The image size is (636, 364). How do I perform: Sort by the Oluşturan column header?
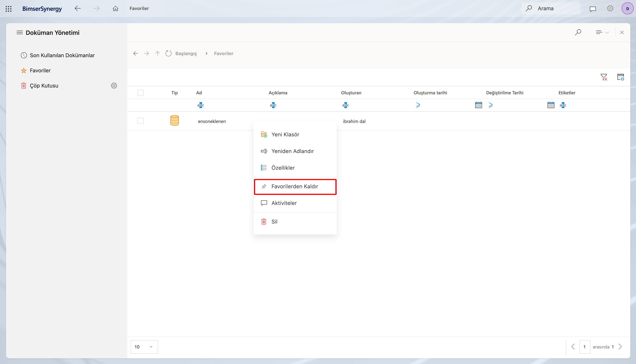click(351, 93)
